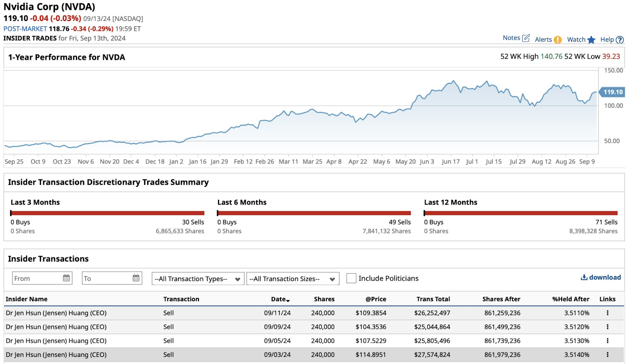Click the Alerts exclamation icon
Screen dimensions: 633x364
pyautogui.click(x=557, y=40)
